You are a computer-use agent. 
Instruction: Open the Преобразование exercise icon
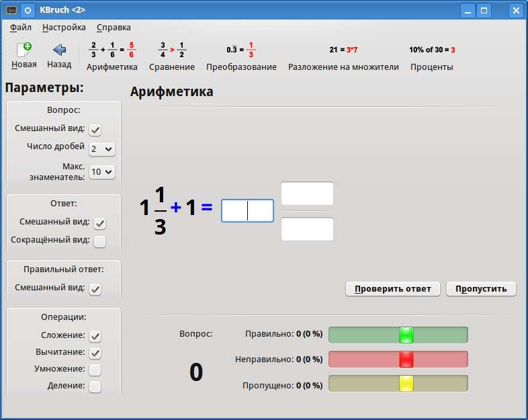click(x=241, y=50)
